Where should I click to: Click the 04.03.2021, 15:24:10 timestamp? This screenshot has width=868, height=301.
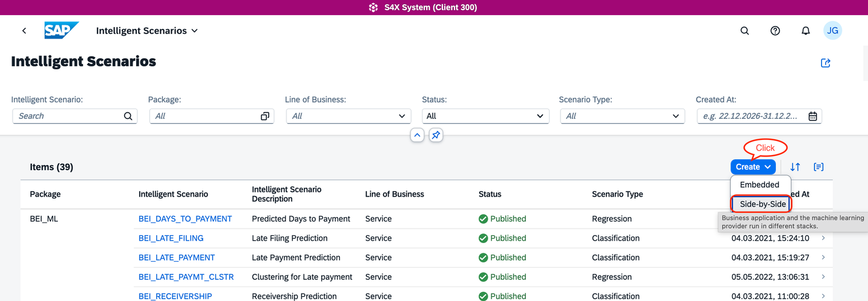770,238
